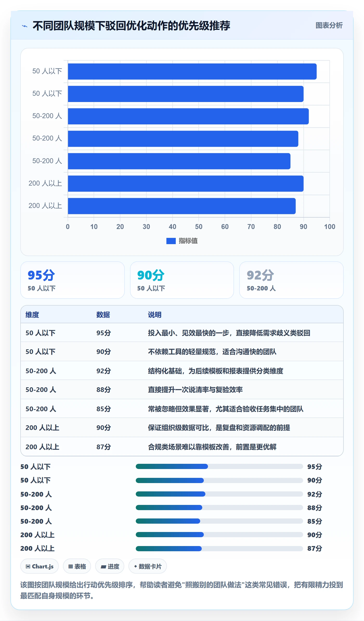This screenshot has width=364, height=621.
Task: Click the second 50-200 人 chart bar reaching 88
Action: point(183,139)
